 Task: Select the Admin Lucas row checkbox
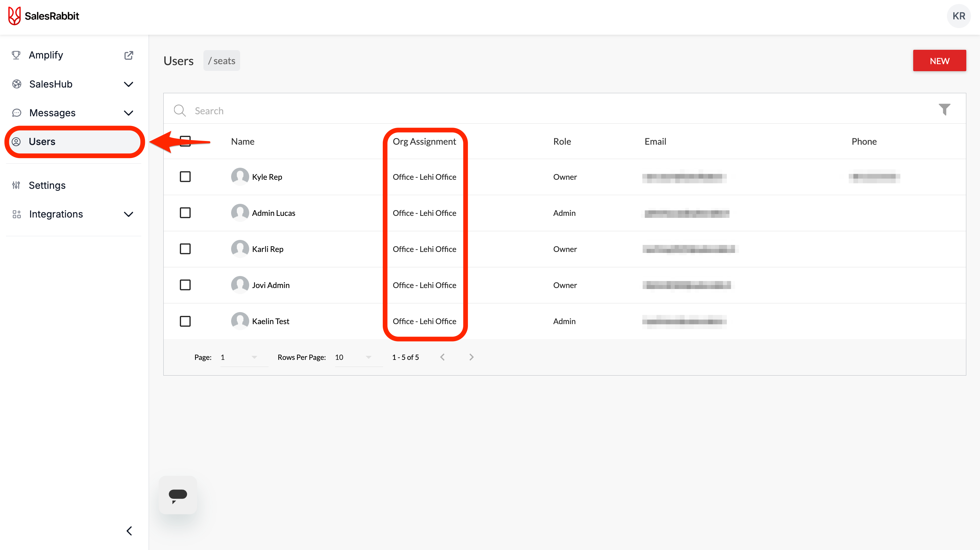click(x=185, y=213)
